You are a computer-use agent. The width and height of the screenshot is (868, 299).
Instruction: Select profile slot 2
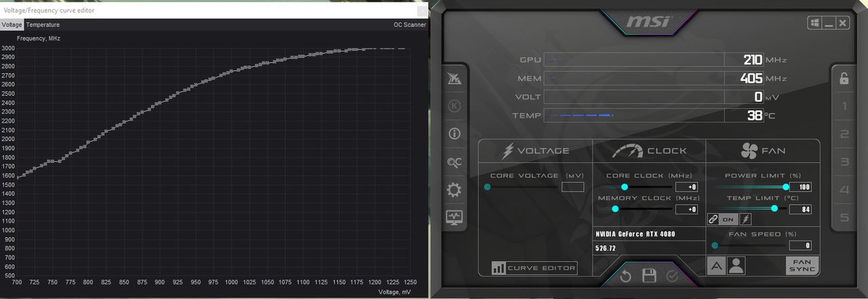coord(844,134)
